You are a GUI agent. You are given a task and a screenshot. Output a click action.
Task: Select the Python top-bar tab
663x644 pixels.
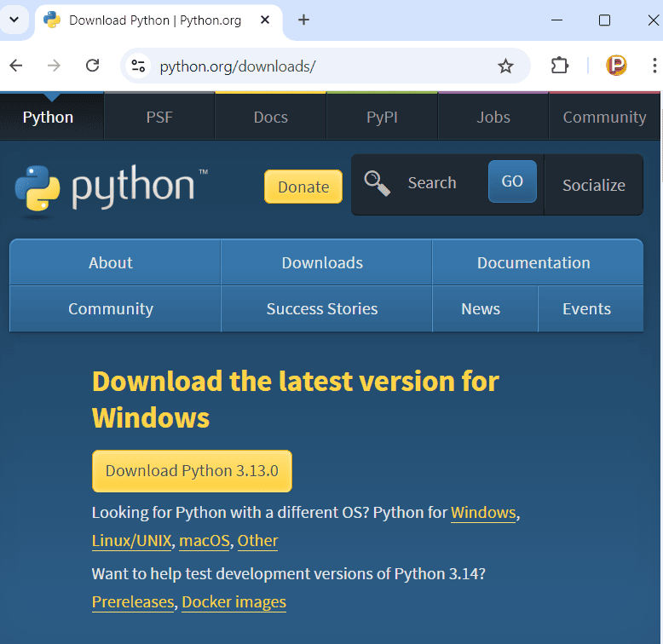pos(52,117)
